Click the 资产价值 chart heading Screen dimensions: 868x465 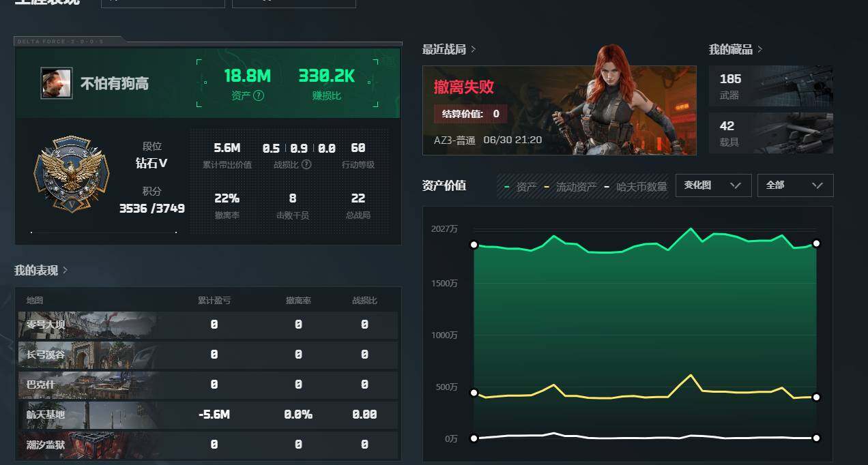444,185
